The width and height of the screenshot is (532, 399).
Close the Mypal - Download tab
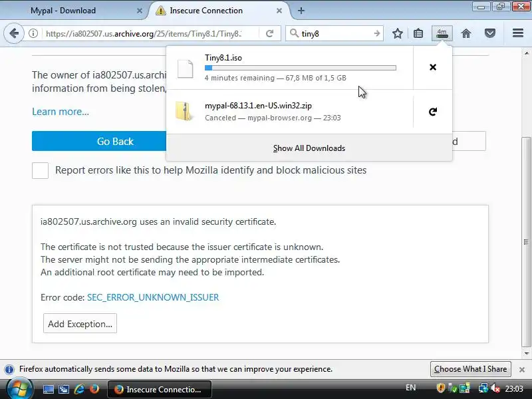point(140,11)
